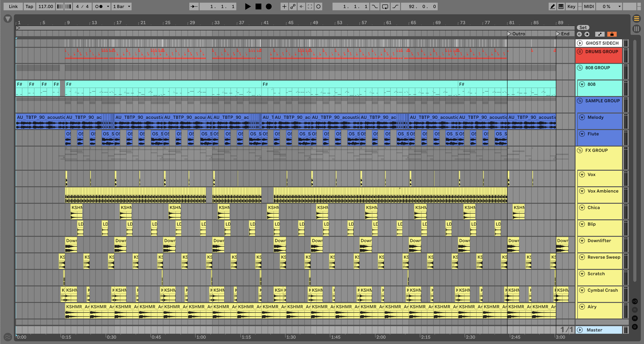Viewport: 644px width, 344px height.
Task: Fold the DRUMS GROUP track
Action: pos(580,52)
